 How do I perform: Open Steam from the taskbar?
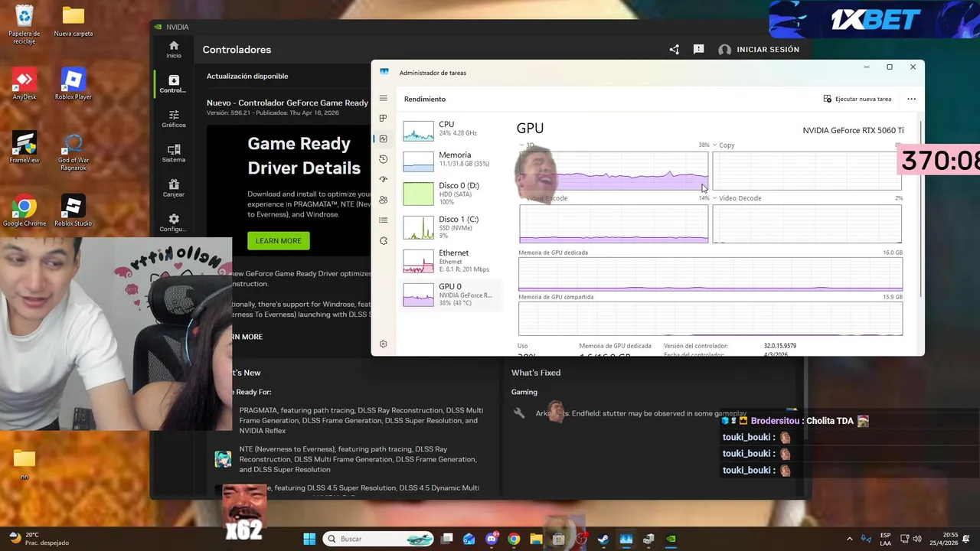point(603,539)
